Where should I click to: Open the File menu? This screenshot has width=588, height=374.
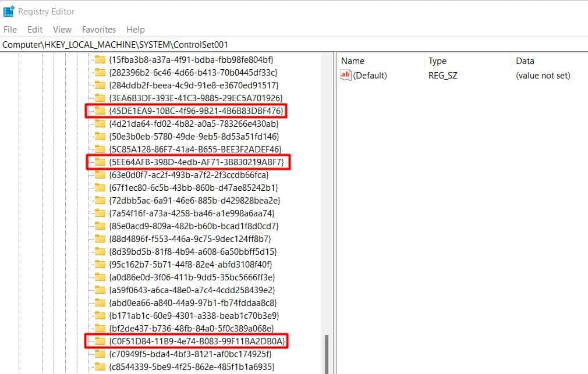point(10,30)
